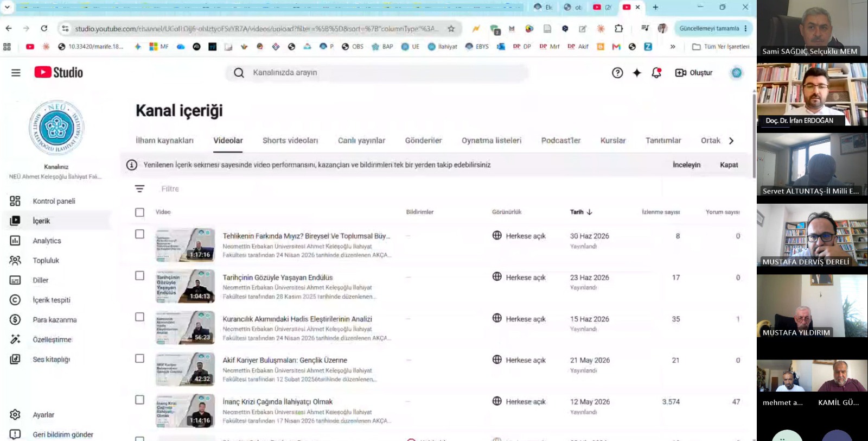Viewport: 868px width, 441px height.
Task: Go back in the browser
Action: (9, 28)
